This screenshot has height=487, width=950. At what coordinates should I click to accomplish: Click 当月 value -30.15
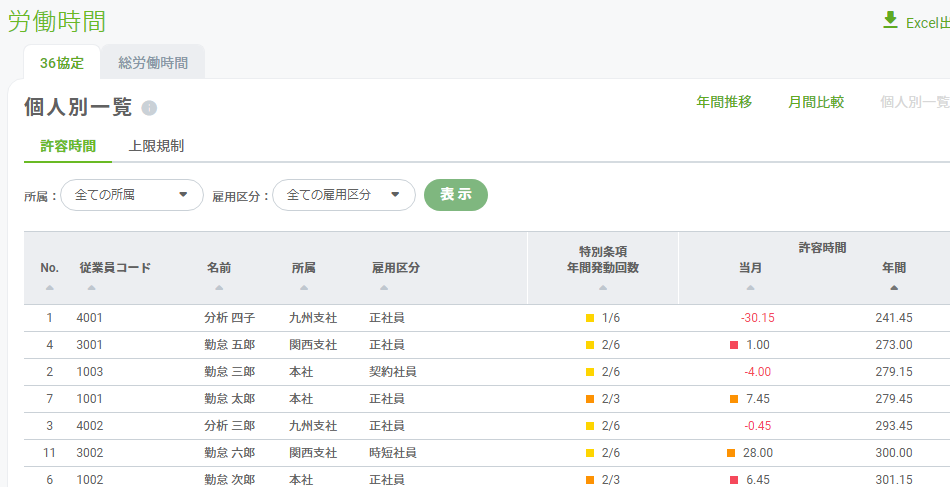pos(757,318)
